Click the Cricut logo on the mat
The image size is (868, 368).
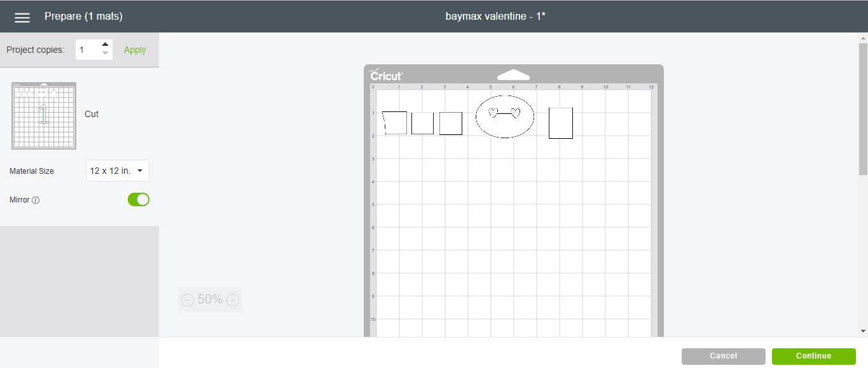coord(386,74)
